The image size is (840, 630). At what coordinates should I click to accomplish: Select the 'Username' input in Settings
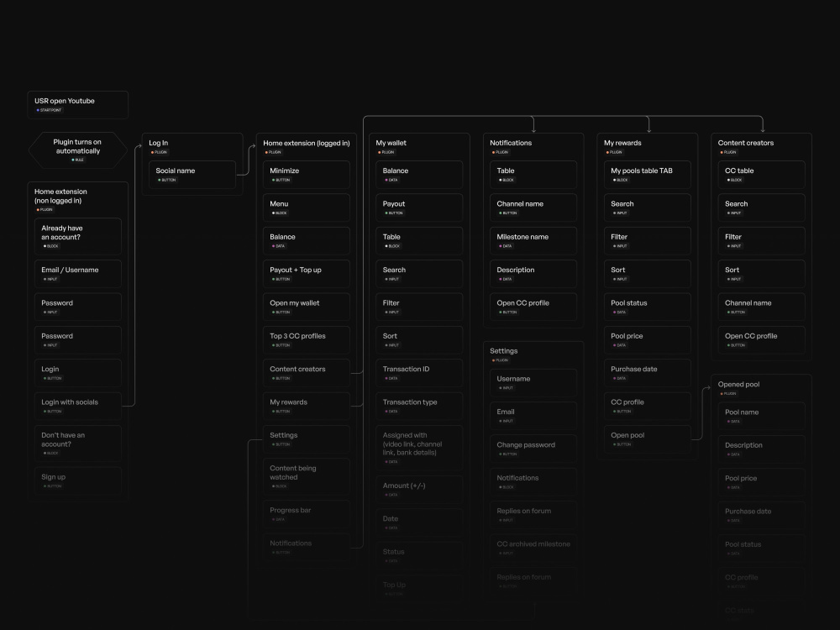tap(533, 382)
